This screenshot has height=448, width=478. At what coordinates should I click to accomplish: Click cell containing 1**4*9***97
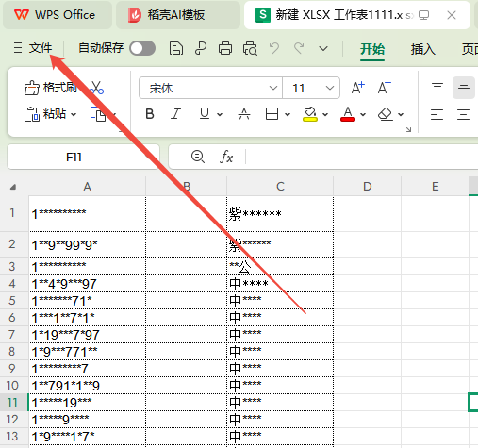(88, 284)
